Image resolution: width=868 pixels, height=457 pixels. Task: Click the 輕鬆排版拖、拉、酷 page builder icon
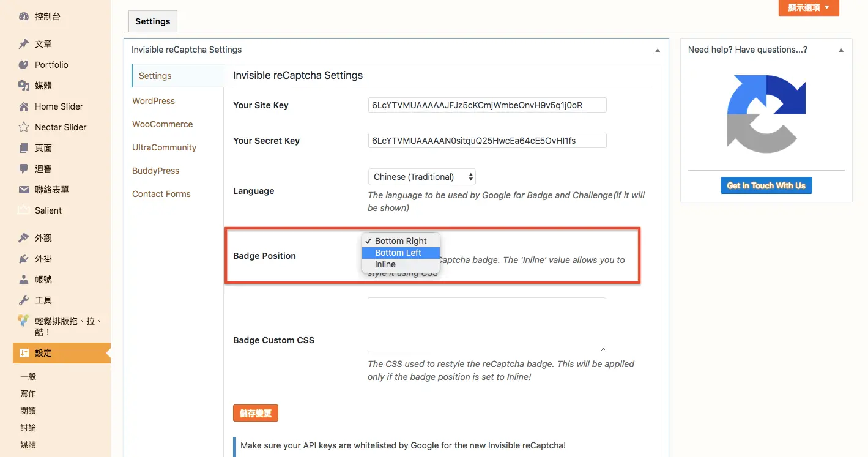pos(24,321)
